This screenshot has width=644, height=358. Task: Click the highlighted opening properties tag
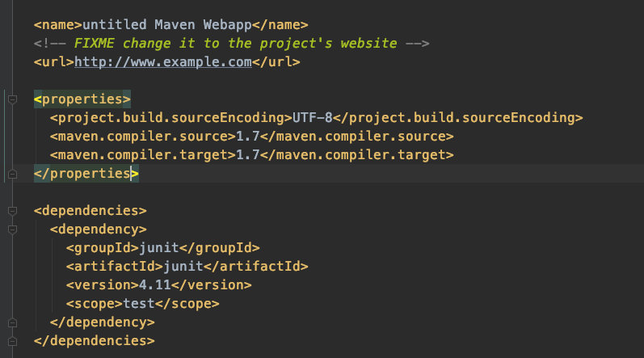click(x=82, y=99)
